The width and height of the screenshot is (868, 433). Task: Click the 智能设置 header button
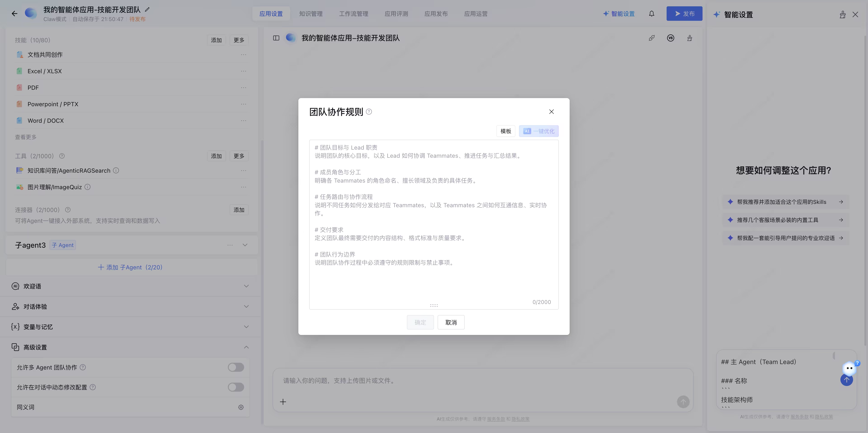(619, 14)
